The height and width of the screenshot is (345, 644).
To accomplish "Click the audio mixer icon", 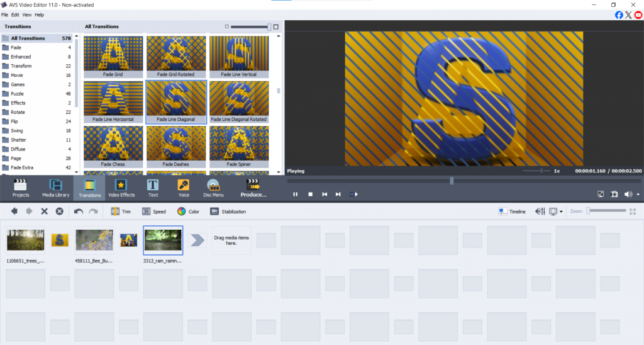I will pyautogui.click(x=540, y=212).
